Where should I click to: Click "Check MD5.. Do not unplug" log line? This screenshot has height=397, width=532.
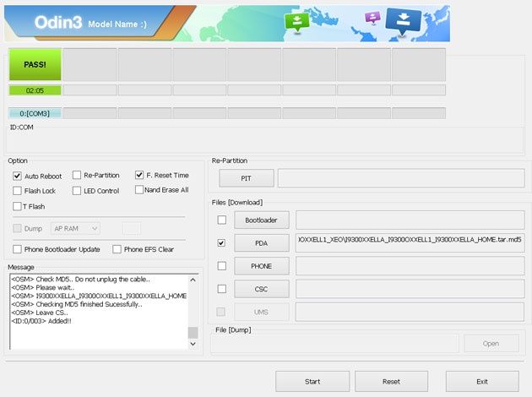(x=80, y=280)
